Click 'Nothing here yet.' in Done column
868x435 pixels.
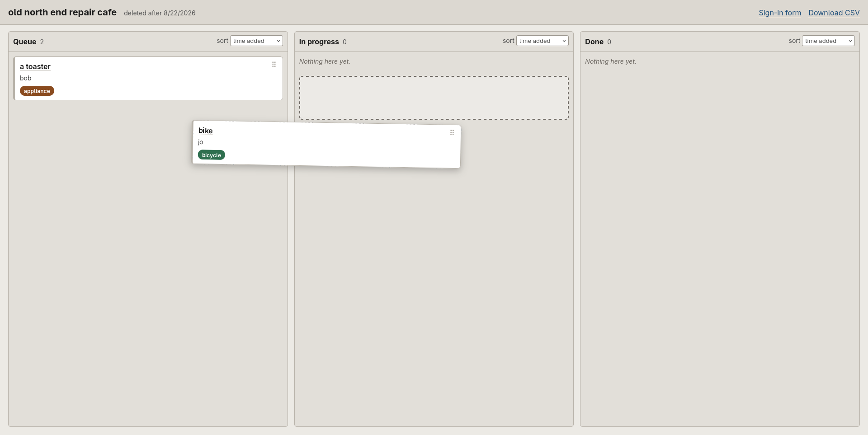[x=611, y=61]
